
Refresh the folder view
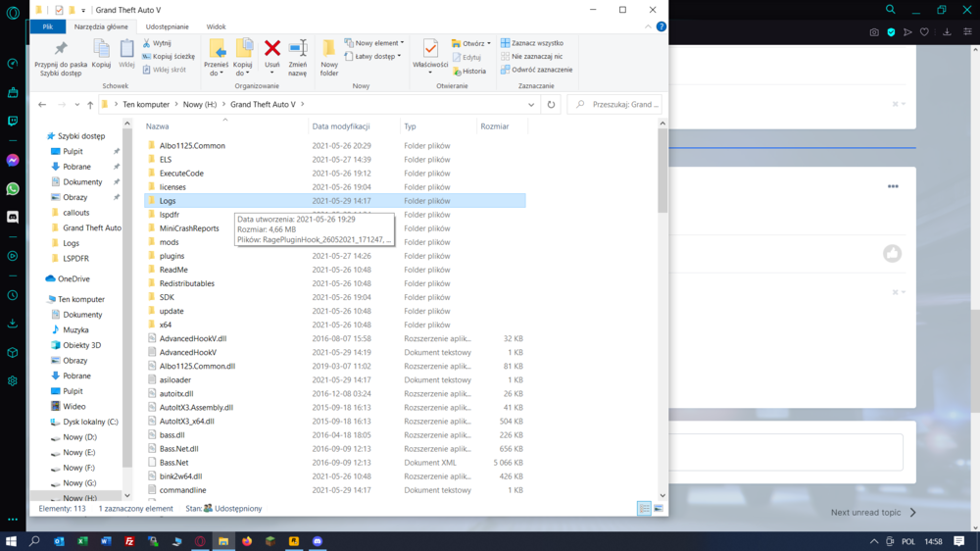pyautogui.click(x=551, y=105)
